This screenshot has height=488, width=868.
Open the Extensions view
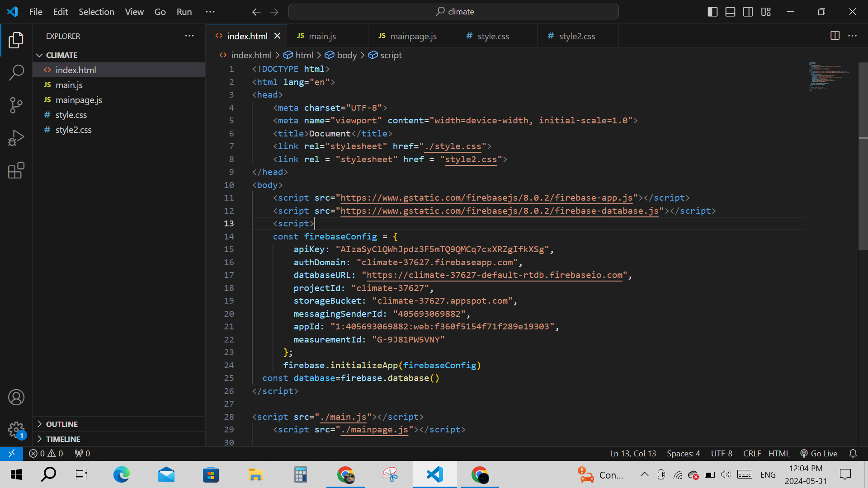16,170
